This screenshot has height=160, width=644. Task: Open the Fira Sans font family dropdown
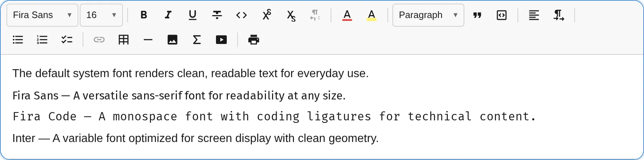pos(42,15)
